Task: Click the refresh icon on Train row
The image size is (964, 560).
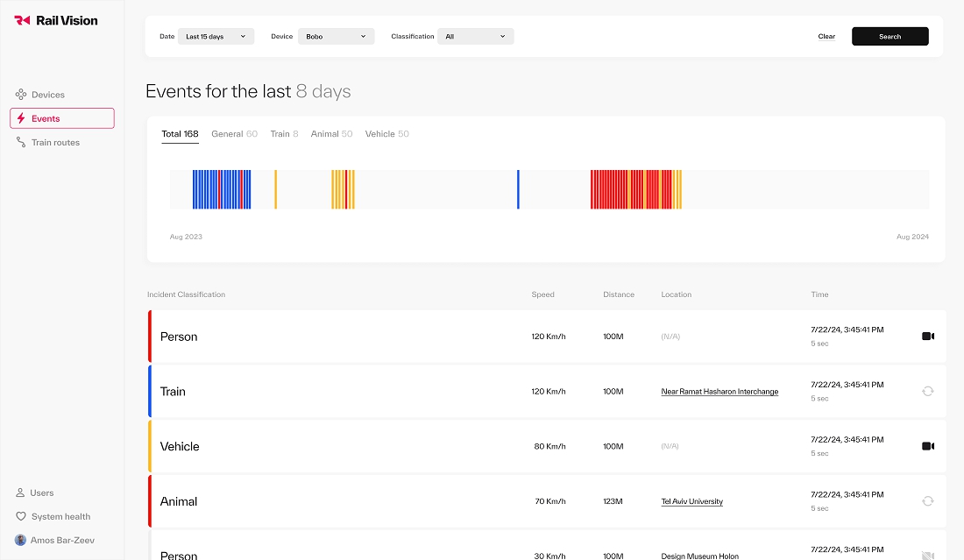Action: coord(927,391)
